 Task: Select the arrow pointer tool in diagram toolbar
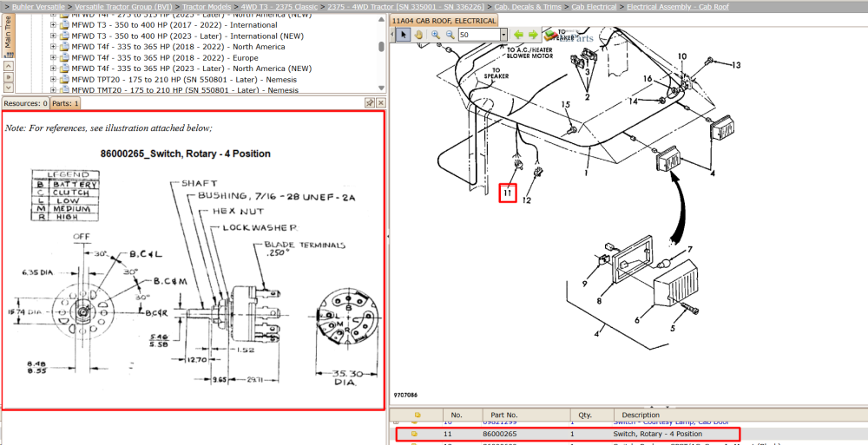point(404,35)
